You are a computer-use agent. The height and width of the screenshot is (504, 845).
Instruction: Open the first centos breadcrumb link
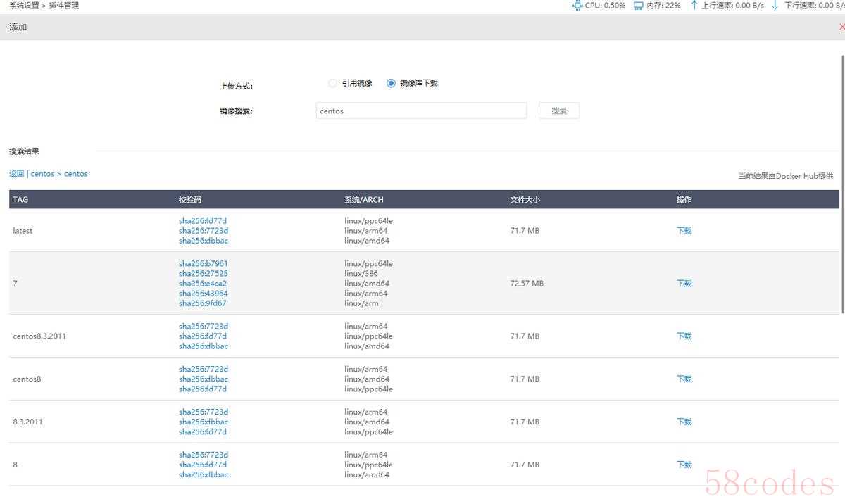(x=42, y=174)
